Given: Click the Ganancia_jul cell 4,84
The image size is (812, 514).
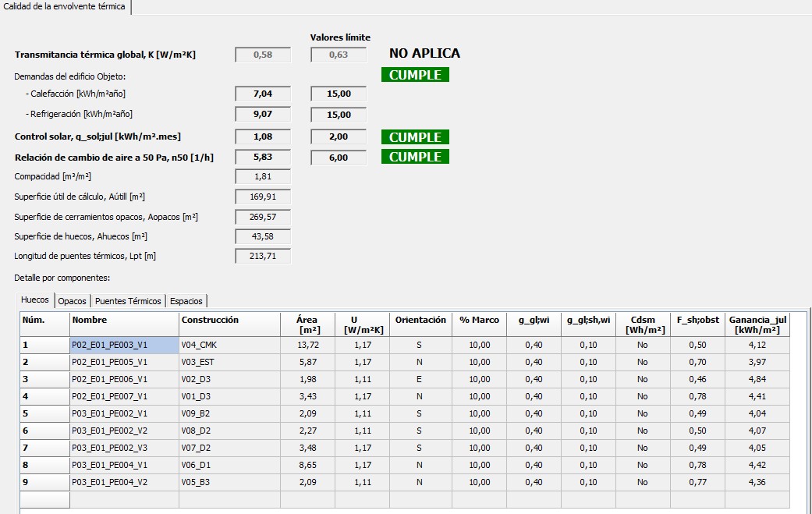Looking at the screenshot, I should pyautogui.click(x=757, y=379).
